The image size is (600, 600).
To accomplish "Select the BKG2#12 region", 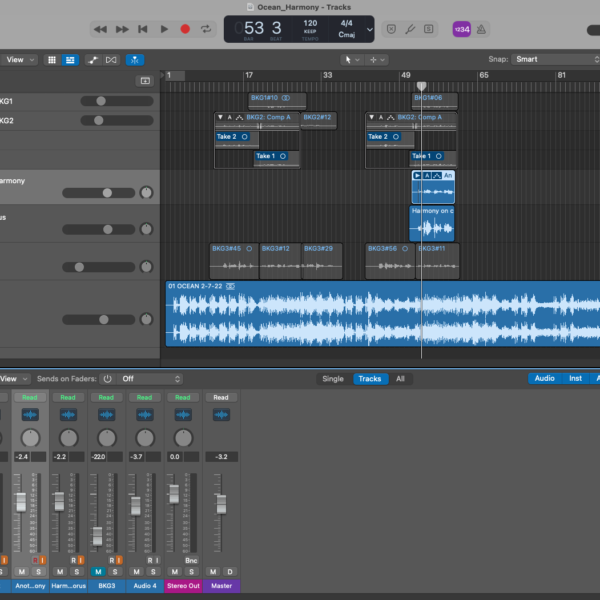I will click(319, 121).
